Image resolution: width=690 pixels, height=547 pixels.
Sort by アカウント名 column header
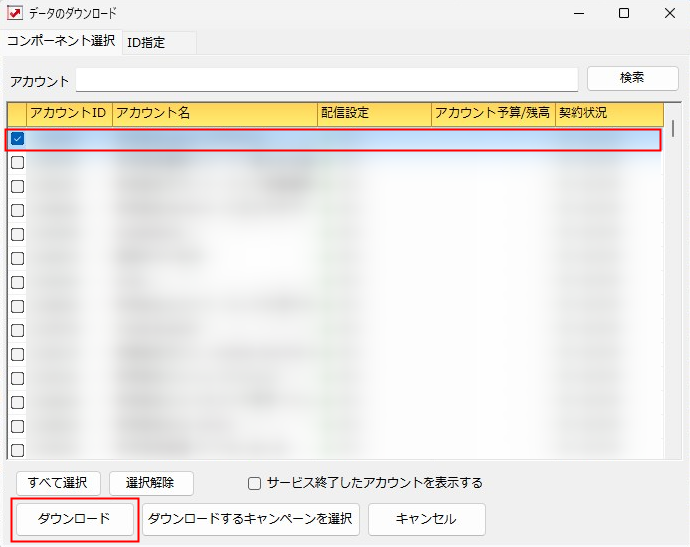click(214, 113)
